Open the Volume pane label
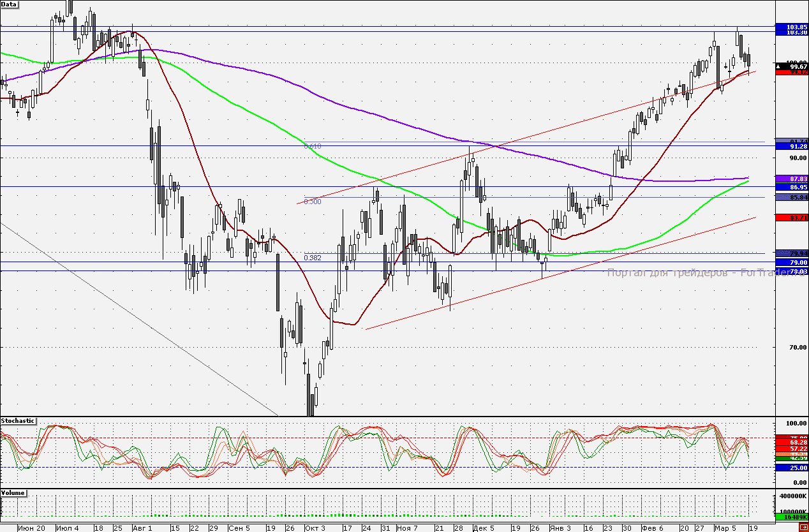Image resolution: width=809 pixels, height=532 pixels. click(14, 494)
